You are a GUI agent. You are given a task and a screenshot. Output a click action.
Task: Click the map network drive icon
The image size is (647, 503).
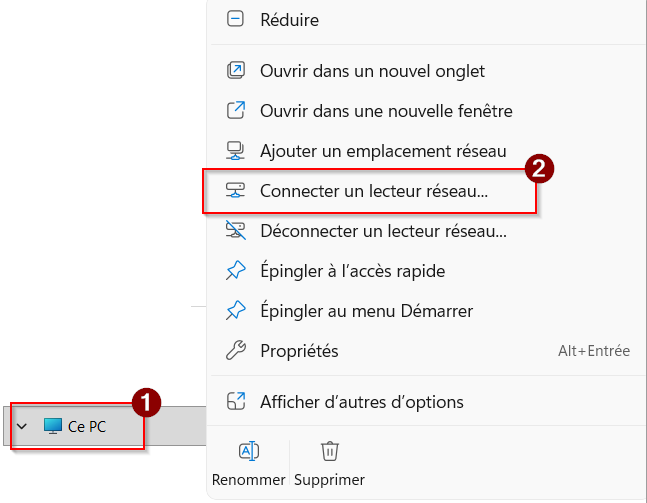tap(236, 190)
